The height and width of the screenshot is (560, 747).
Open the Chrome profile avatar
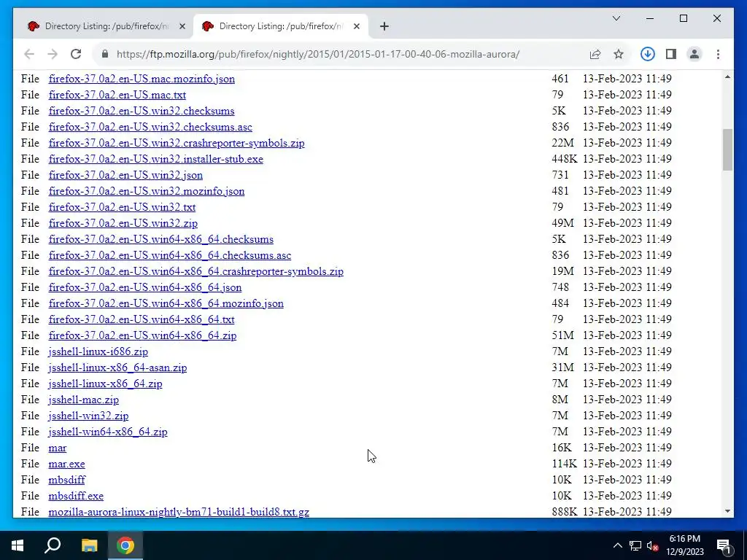tap(694, 54)
